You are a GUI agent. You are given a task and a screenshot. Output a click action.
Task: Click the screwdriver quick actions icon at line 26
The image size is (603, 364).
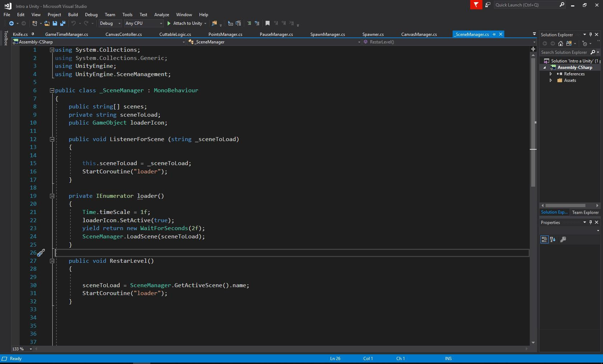41,253
